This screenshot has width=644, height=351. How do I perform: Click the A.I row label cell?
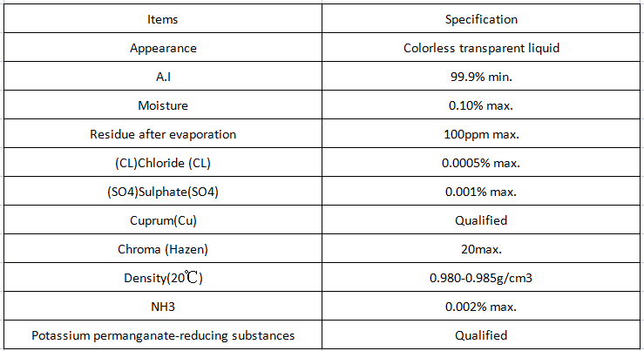tap(163, 77)
